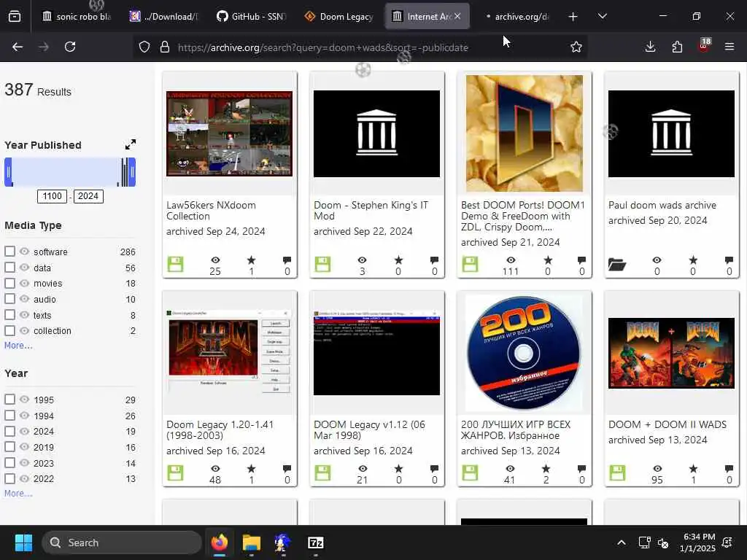Open DOOM + DOOM II WADS title link

tap(667, 425)
